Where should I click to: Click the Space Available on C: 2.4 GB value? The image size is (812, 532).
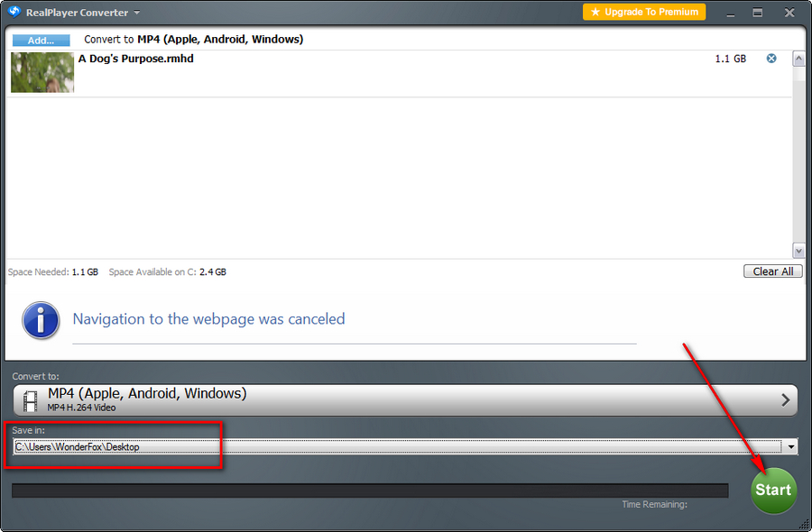point(213,271)
